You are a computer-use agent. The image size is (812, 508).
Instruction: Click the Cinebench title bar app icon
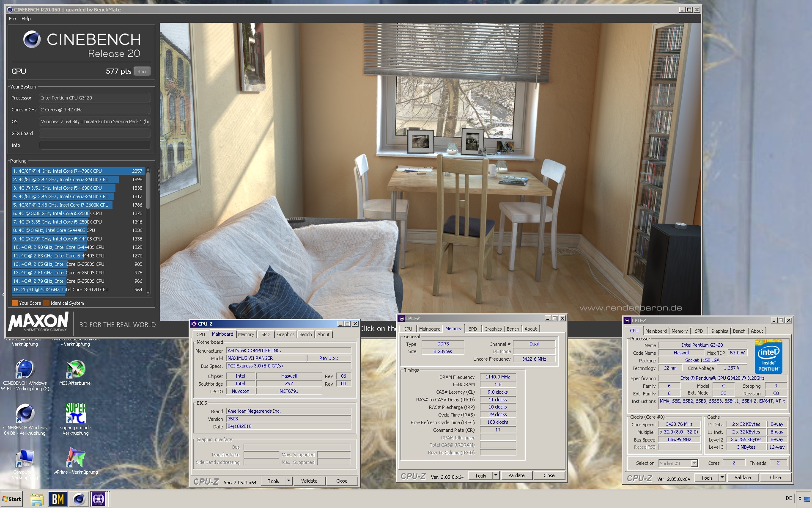pos(10,10)
